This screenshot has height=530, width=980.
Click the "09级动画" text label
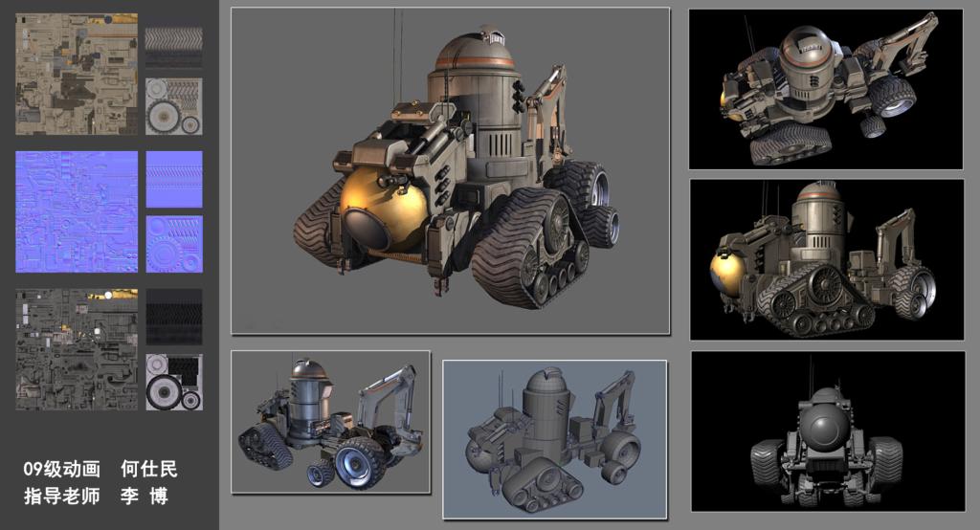click(x=62, y=469)
